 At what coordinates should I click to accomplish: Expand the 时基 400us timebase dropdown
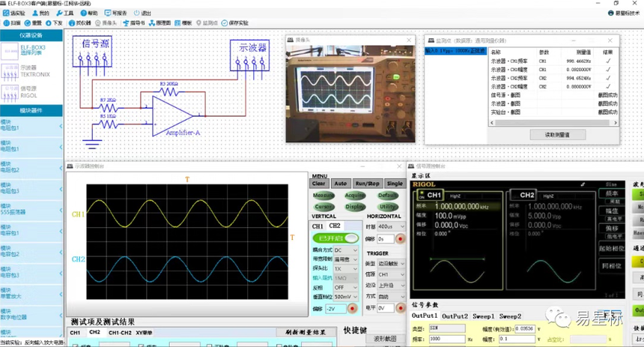tap(389, 226)
